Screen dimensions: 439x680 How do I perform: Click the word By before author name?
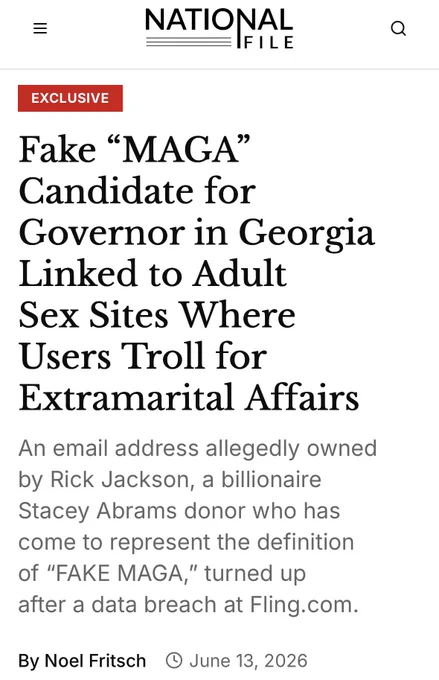click(x=29, y=661)
